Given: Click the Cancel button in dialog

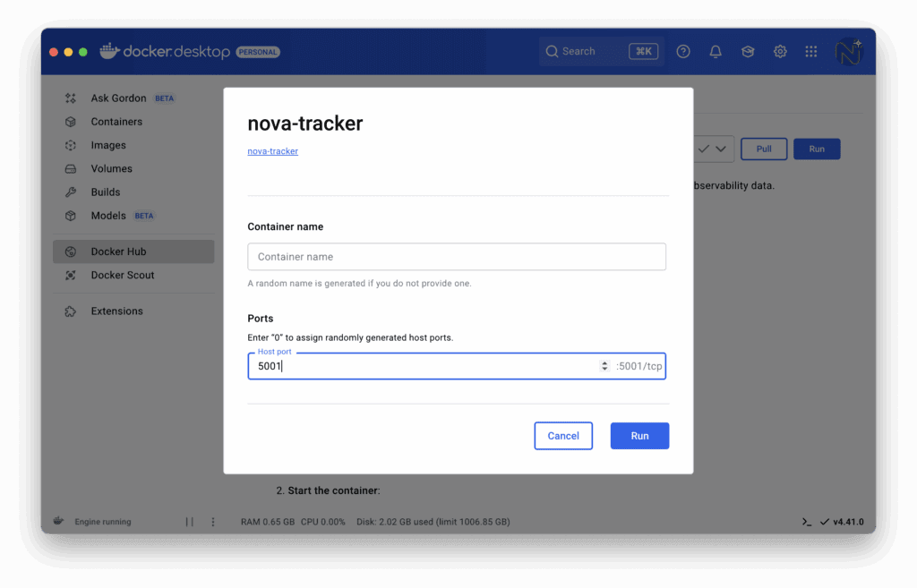Looking at the screenshot, I should 563,436.
